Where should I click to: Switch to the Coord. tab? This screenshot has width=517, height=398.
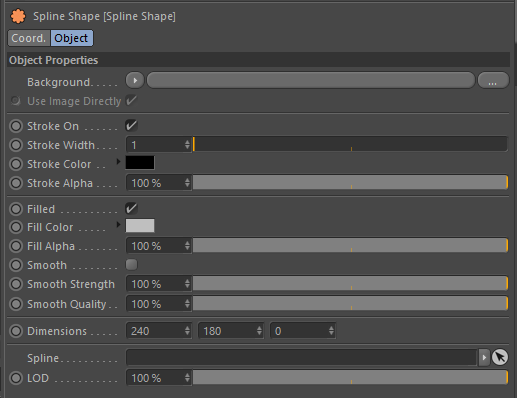[x=29, y=38]
